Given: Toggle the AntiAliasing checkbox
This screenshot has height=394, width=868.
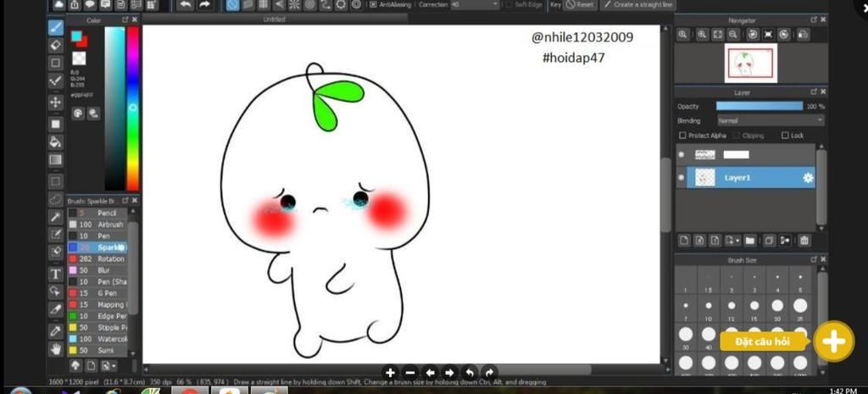Looking at the screenshot, I should (x=373, y=4).
